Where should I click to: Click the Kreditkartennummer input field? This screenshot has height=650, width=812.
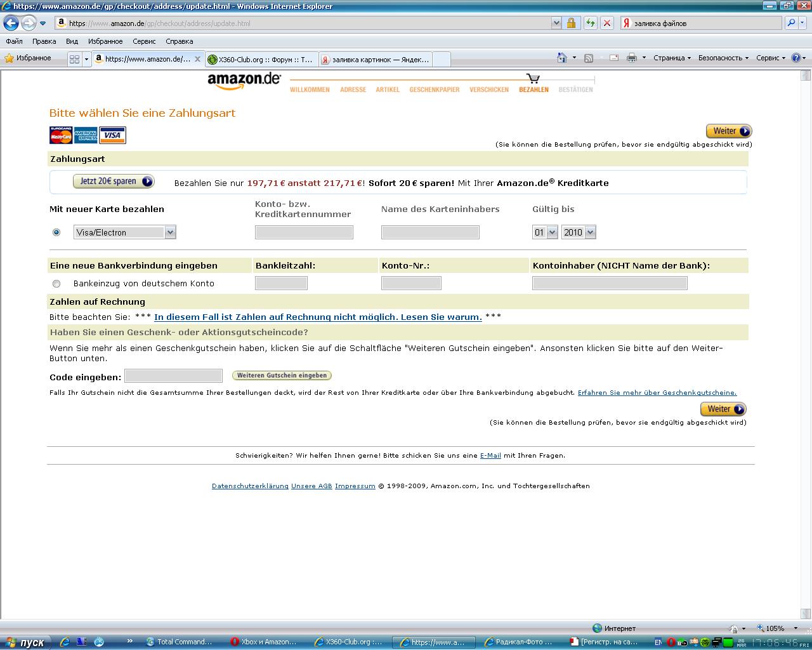[304, 232]
